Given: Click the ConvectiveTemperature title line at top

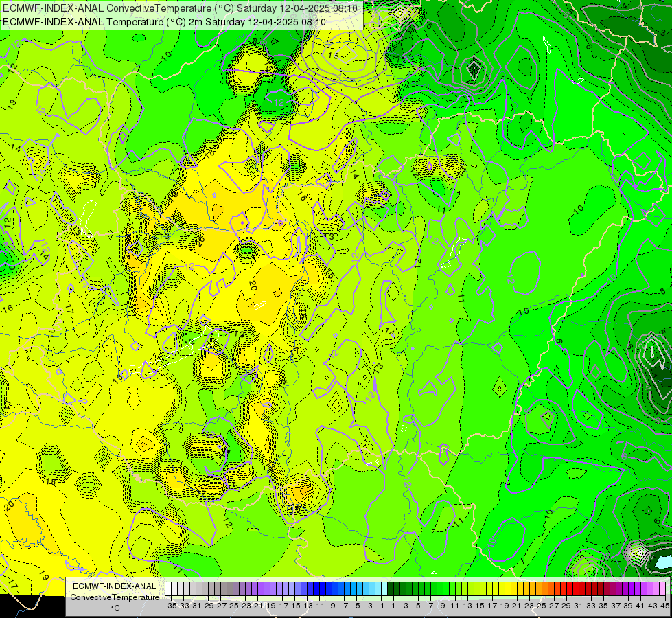Looking at the screenshot, I should point(180,8).
